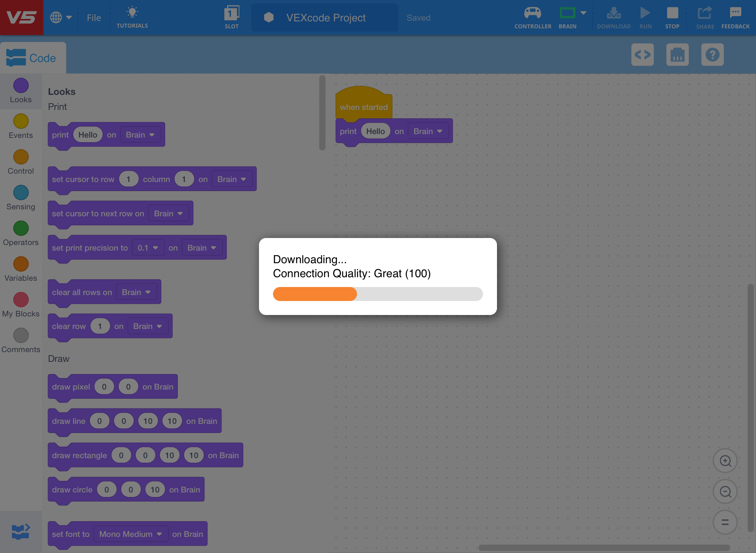Click the Run button

[x=645, y=14]
